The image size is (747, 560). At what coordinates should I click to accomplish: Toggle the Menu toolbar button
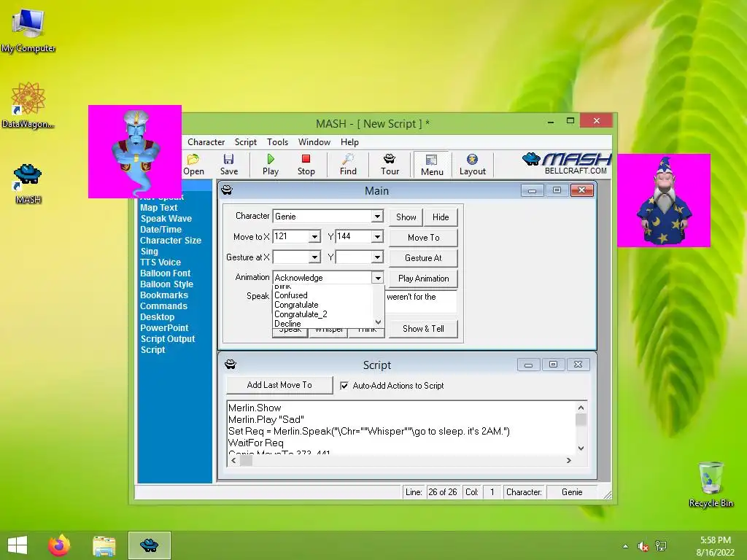[432, 165]
